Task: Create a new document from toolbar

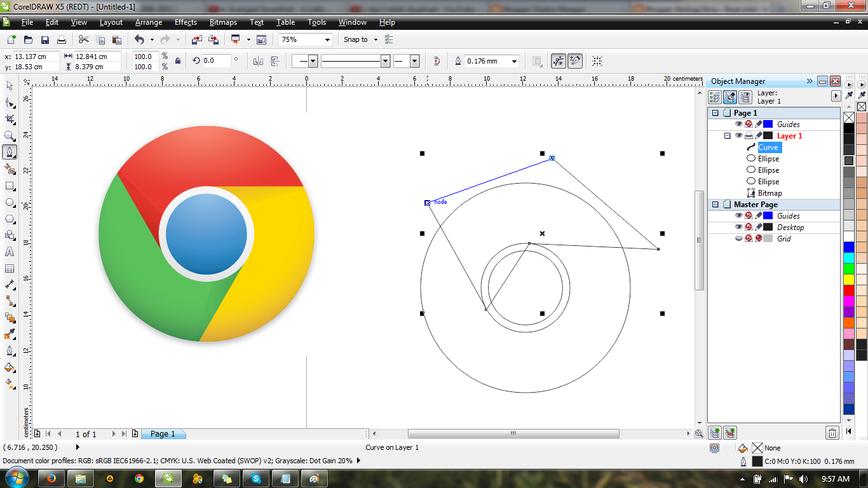Action: 11,39
